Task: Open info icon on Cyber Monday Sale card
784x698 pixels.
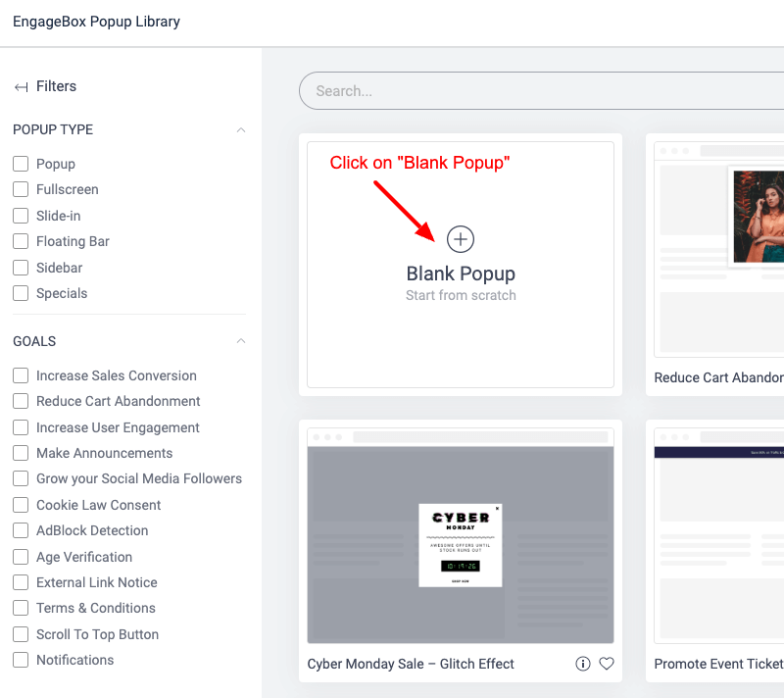Action: tap(582, 664)
